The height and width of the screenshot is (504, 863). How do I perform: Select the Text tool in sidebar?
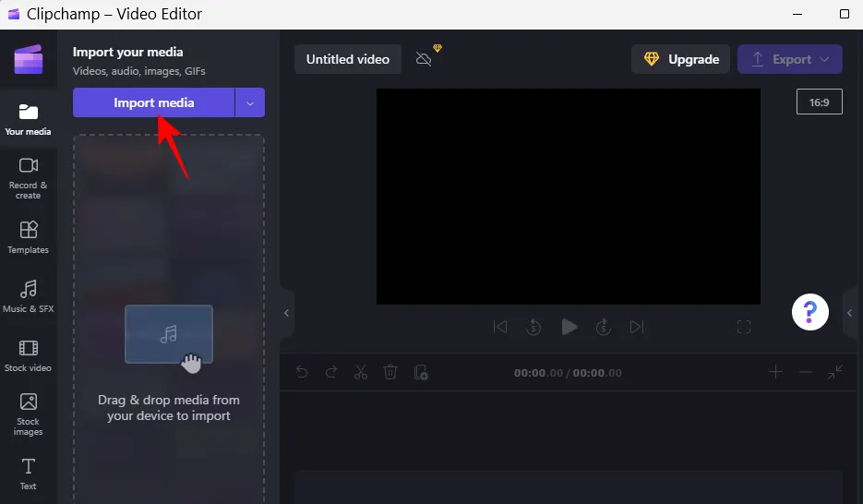(x=28, y=473)
